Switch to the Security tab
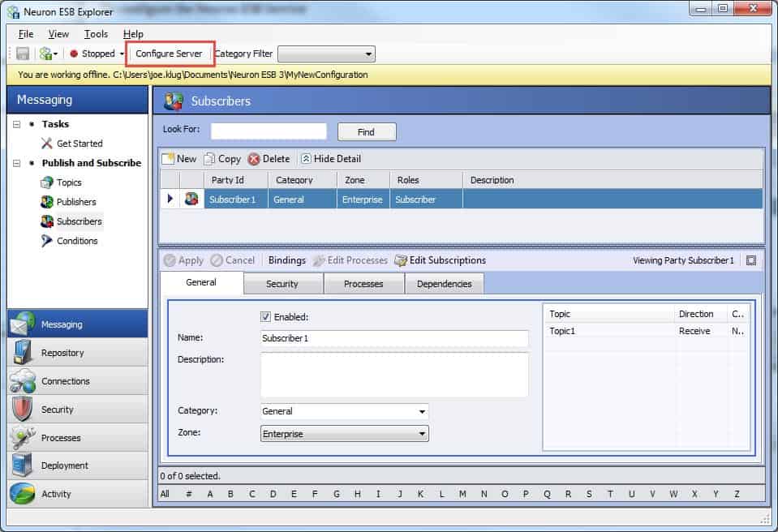This screenshot has width=778, height=532. click(x=282, y=284)
